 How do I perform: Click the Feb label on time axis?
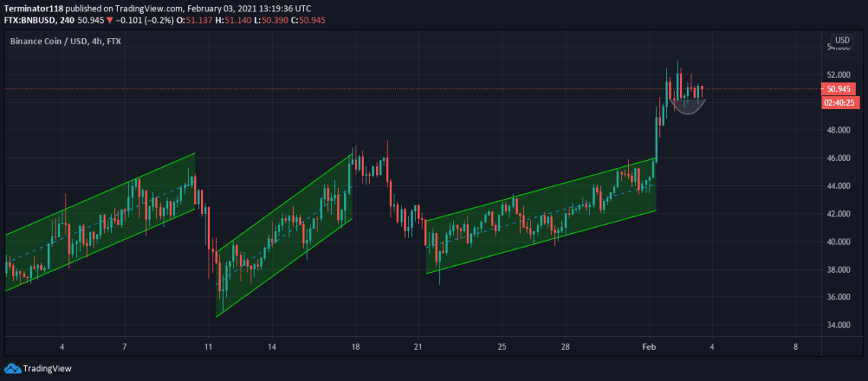tap(649, 346)
